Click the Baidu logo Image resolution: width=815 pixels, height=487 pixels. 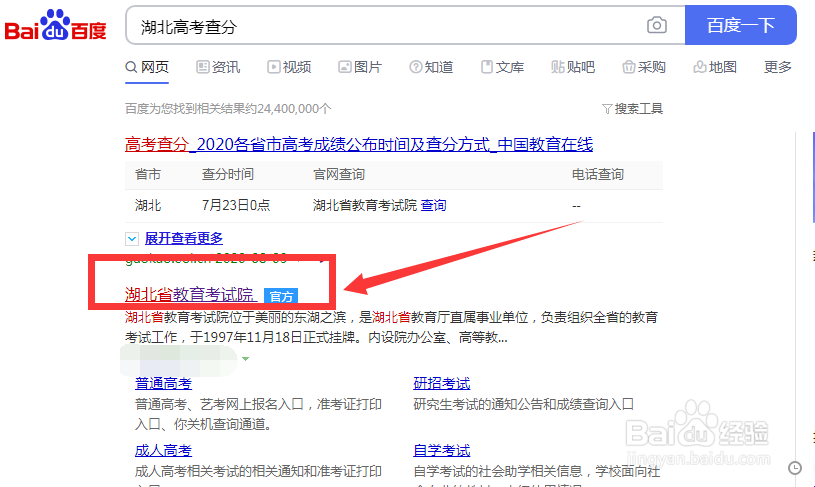click(55, 25)
